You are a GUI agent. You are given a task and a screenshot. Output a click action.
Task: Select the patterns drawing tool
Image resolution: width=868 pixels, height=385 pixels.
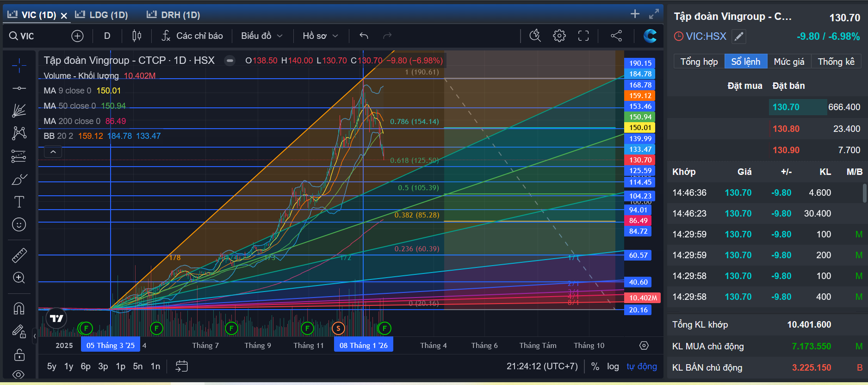[x=19, y=133]
